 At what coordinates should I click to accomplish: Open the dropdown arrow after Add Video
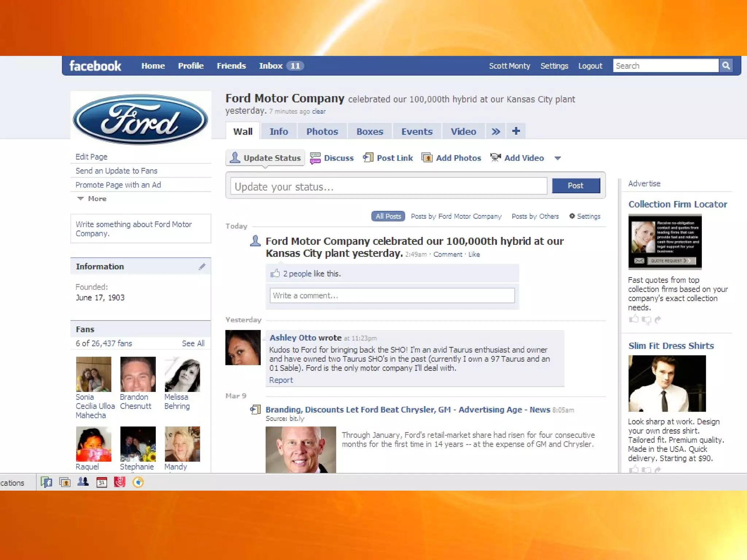pos(557,158)
